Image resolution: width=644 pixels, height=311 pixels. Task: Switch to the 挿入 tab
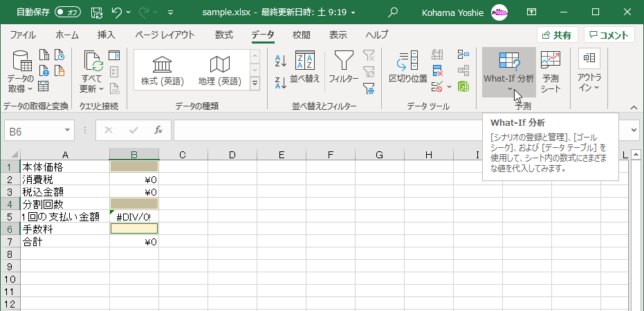(x=107, y=35)
